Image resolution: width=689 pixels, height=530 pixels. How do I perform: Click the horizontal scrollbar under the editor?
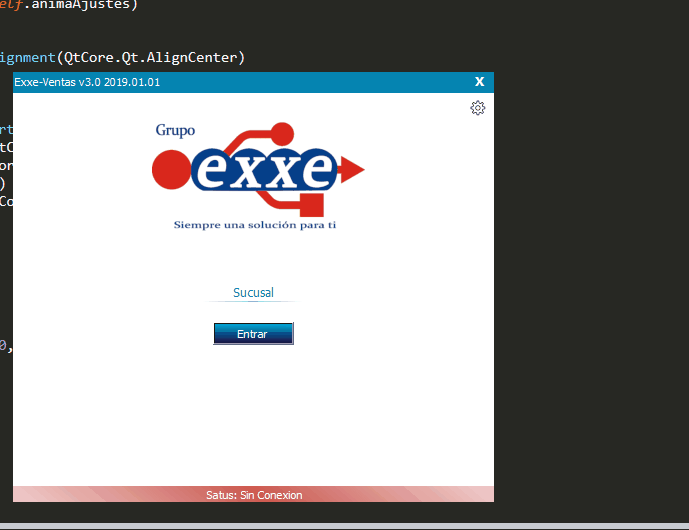point(344,526)
